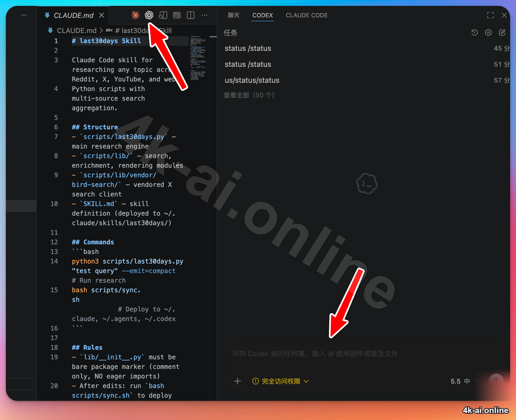Viewport: 516px width, 420px height.
Task: Click the 'abc' symbol icon in breadcrumb
Action: click(109, 30)
